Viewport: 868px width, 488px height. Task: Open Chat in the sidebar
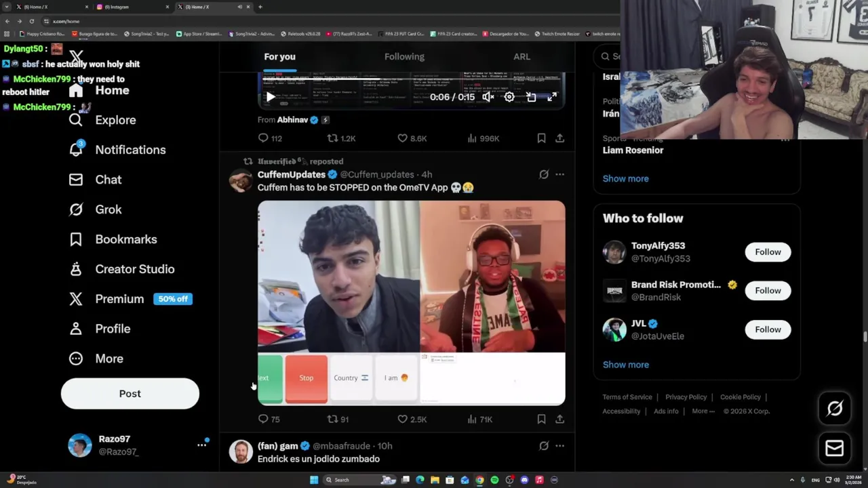coord(95,180)
